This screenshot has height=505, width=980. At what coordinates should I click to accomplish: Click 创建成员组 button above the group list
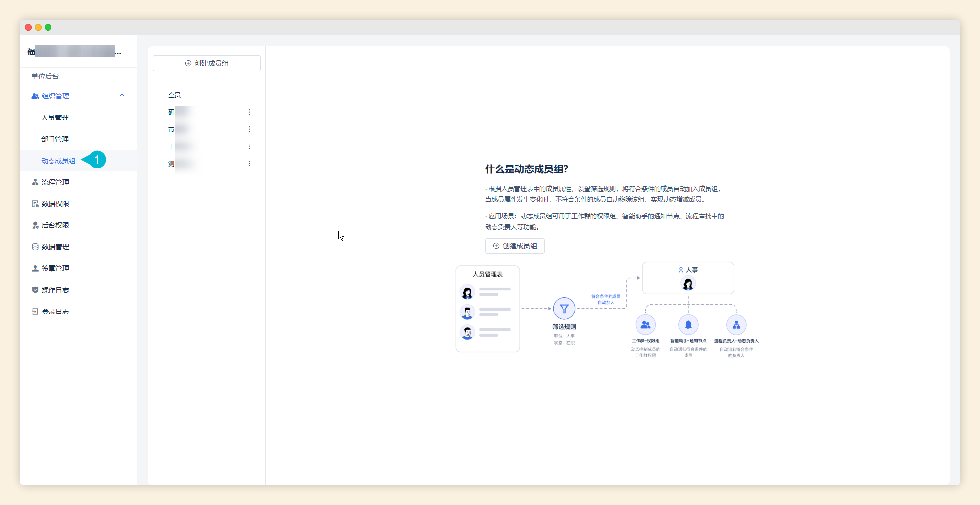click(207, 63)
